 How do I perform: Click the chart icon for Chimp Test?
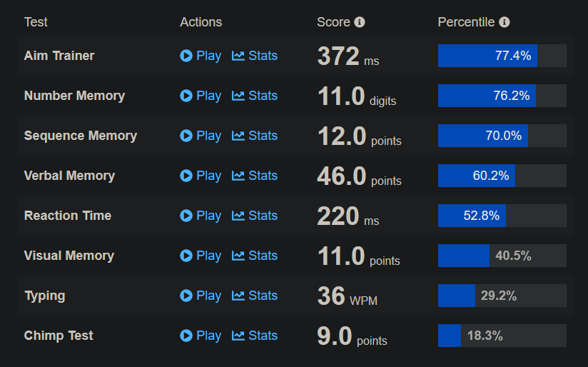[x=238, y=336]
